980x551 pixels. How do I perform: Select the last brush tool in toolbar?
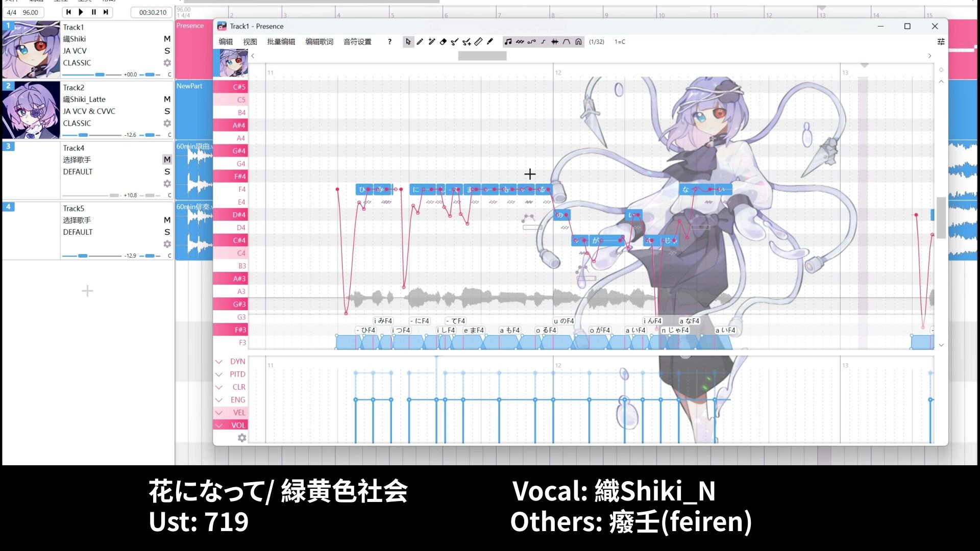point(490,42)
